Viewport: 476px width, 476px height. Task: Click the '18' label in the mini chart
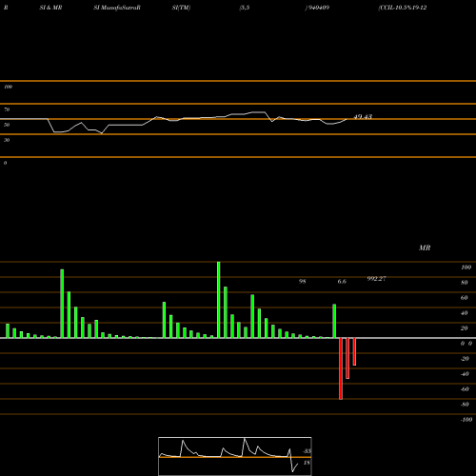pyautogui.click(x=307, y=463)
